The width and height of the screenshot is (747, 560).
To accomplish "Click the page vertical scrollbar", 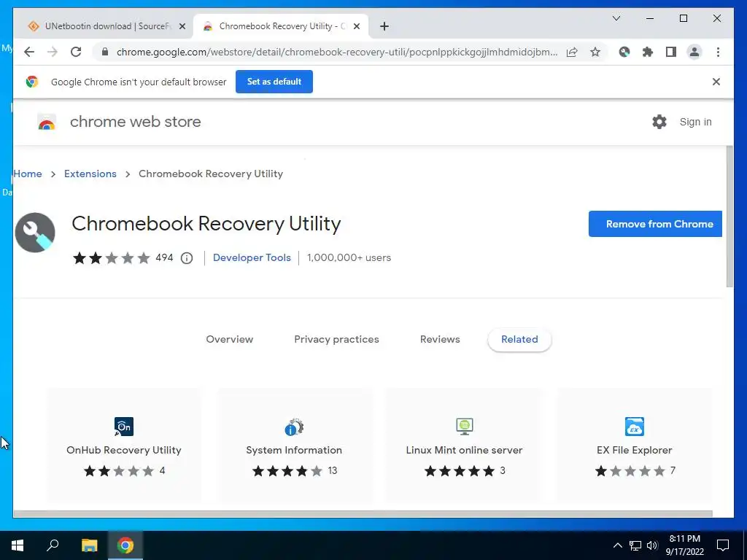I will (729, 217).
